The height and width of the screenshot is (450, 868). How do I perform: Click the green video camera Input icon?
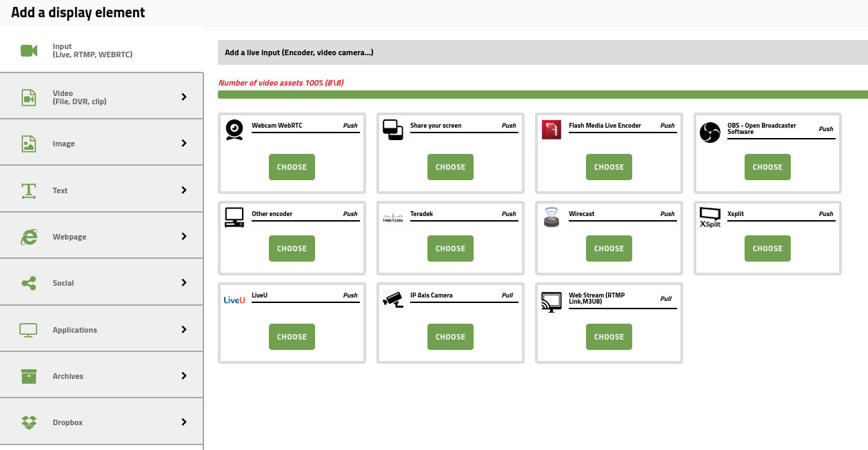pyautogui.click(x=29, y=50)
